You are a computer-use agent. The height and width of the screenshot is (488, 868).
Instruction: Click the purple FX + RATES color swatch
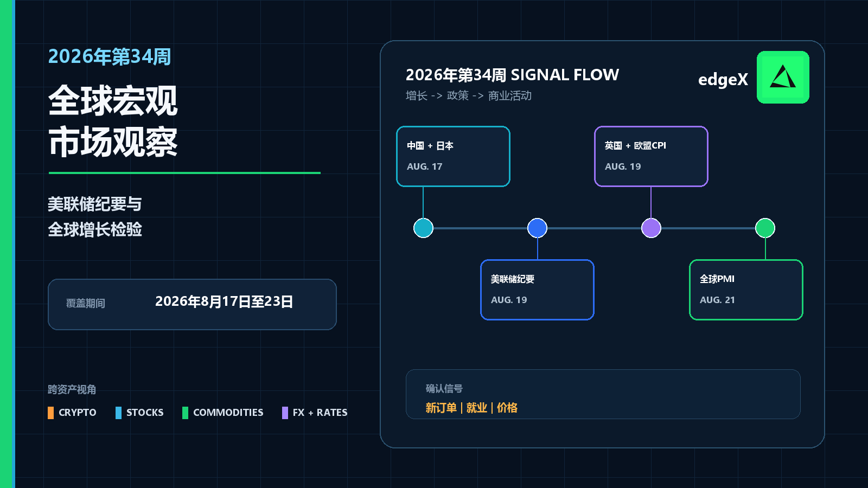285,413
